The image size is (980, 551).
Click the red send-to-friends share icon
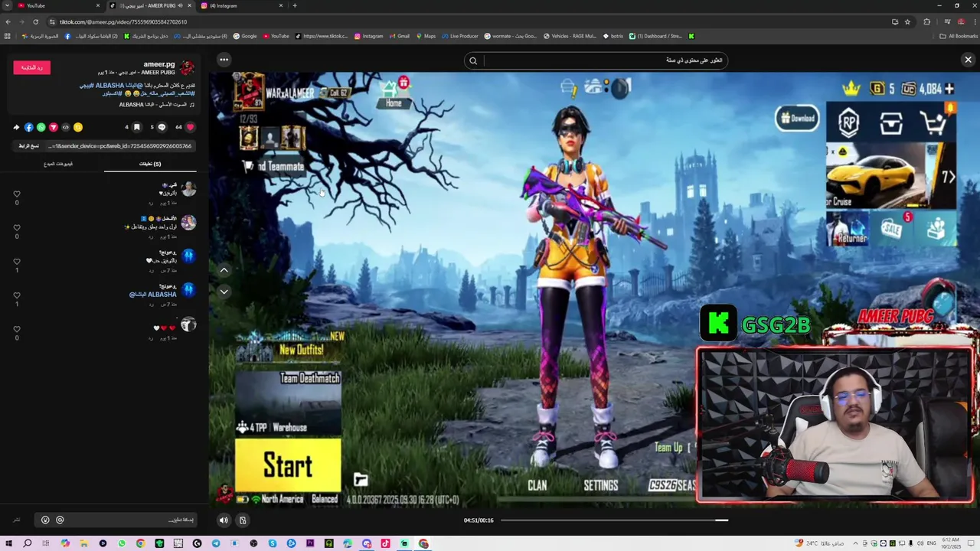coord(53,127)
